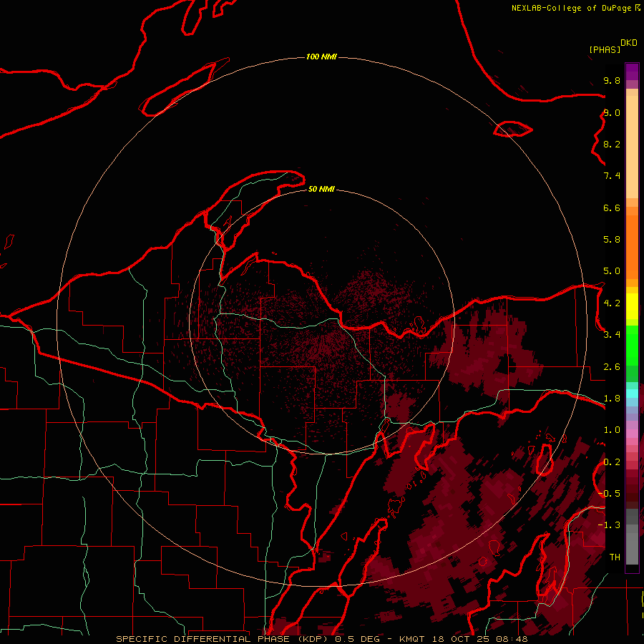
Task: Click the '9.8' color scale value
Action: [612, 81]
